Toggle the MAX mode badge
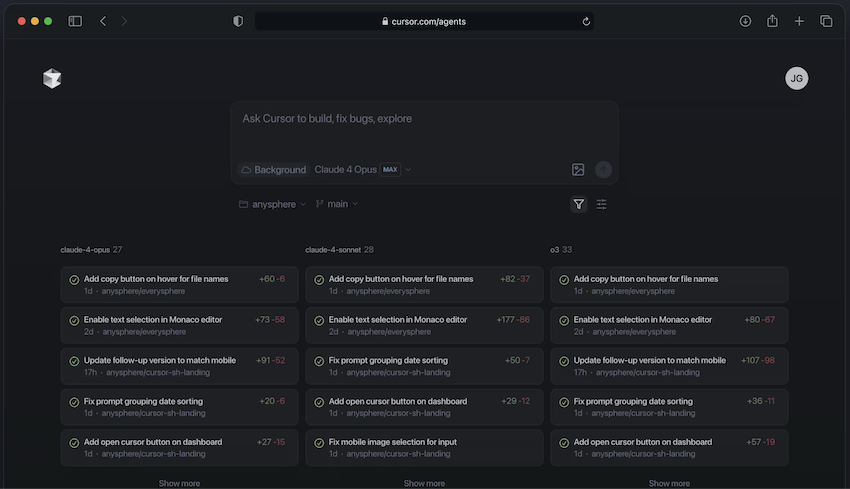This screenshot has height=489, width=850. 390,170
